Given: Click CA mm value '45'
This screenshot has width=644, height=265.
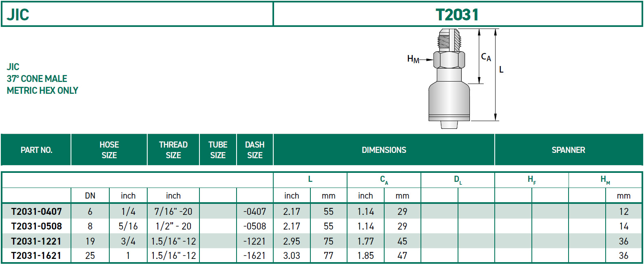Looking at the screenshot, I should click(x=402, y=241).
